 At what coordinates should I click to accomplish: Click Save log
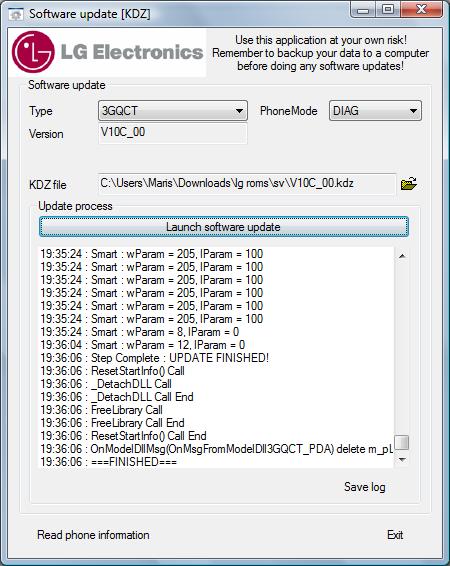click(364, 487)
